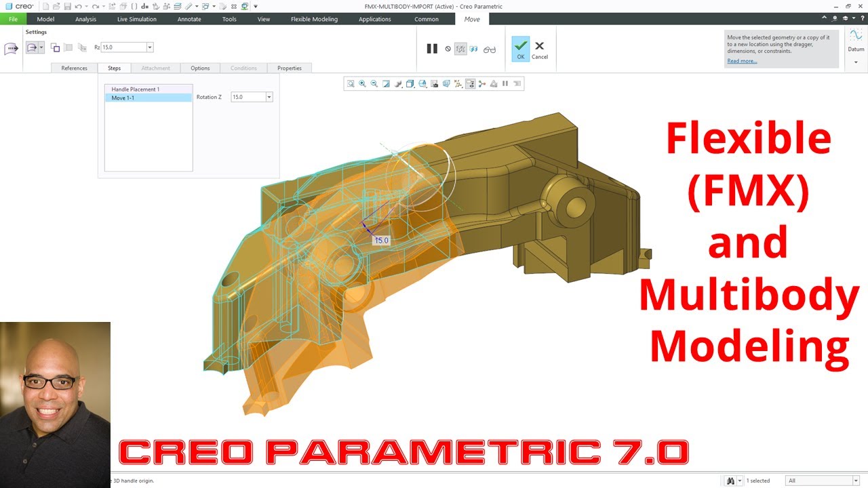Image resolution: width=868 pixels, height=488 pixels.
Task: Open the File menu
Action: pyautogui.click(x=13, y=19)
